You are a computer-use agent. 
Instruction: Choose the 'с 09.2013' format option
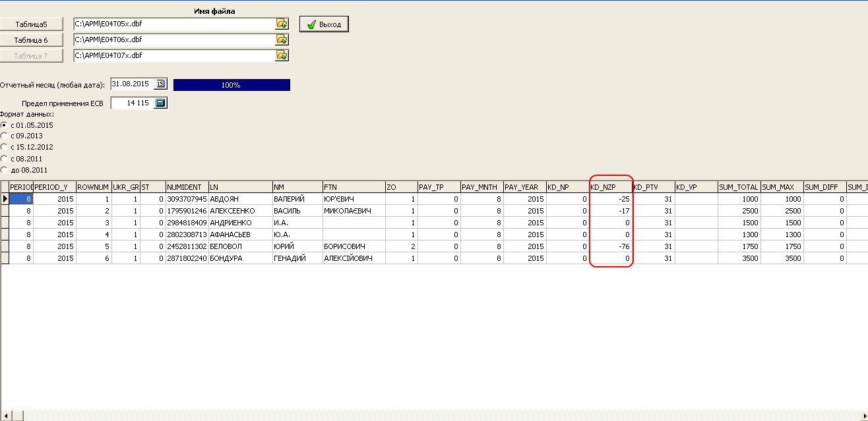4,136
